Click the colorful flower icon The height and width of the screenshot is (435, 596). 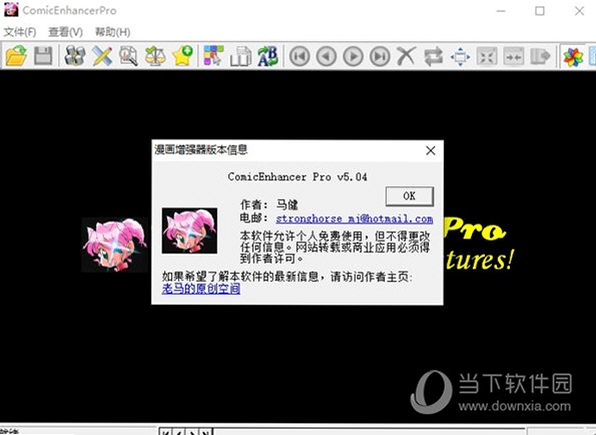(x=573, y=57)
